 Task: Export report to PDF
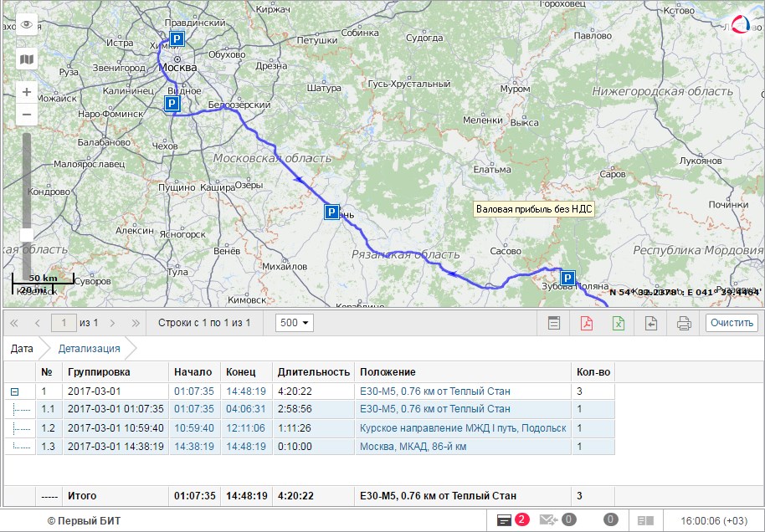[587, 323]
